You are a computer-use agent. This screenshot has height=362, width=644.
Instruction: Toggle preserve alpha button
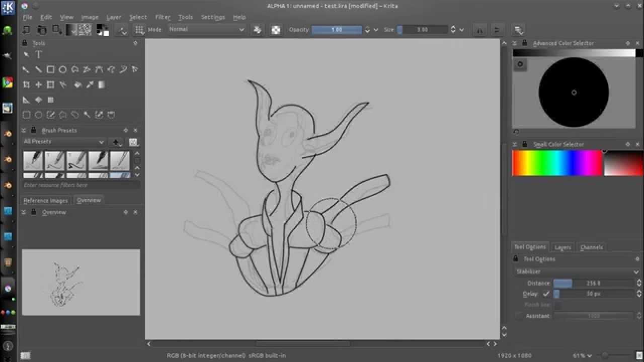275,30
